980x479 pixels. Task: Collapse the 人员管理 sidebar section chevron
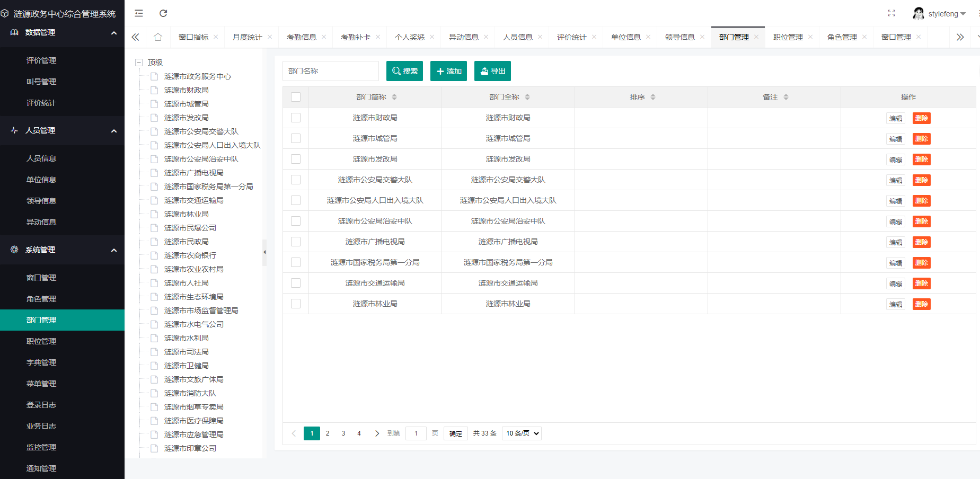114,131
